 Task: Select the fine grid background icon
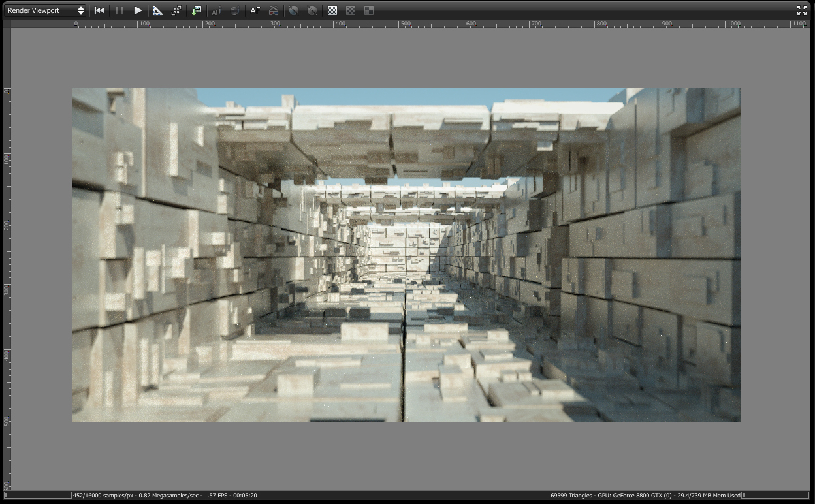click(x=332, y=10)
